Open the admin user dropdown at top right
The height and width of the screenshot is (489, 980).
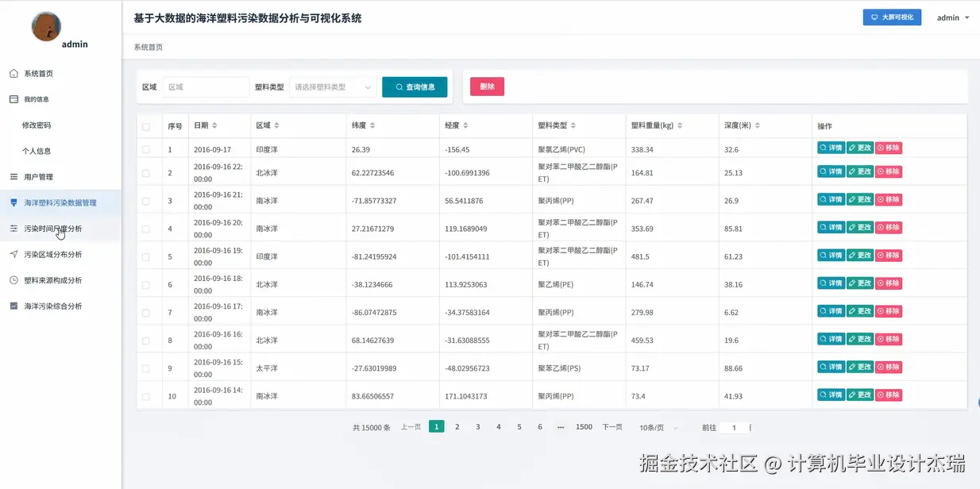pyautogui.click(x=953, y=17)
